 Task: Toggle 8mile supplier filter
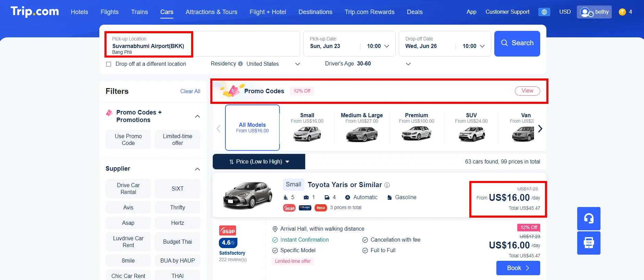128,260
